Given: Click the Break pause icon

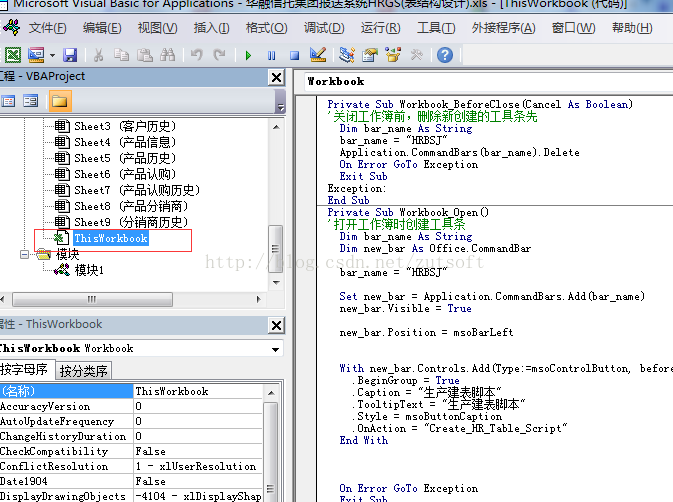Looking at the screenshot, I should (x=271, y=55).
